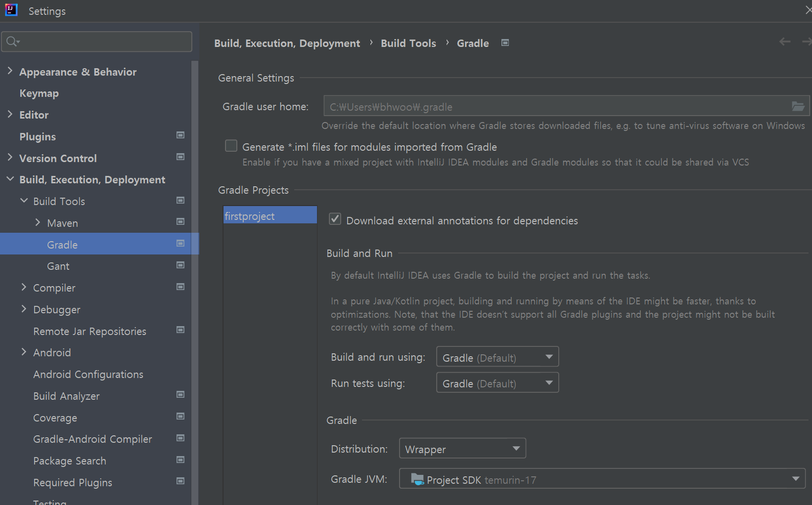Select Keymap in settings tree

tap(39, 93)
